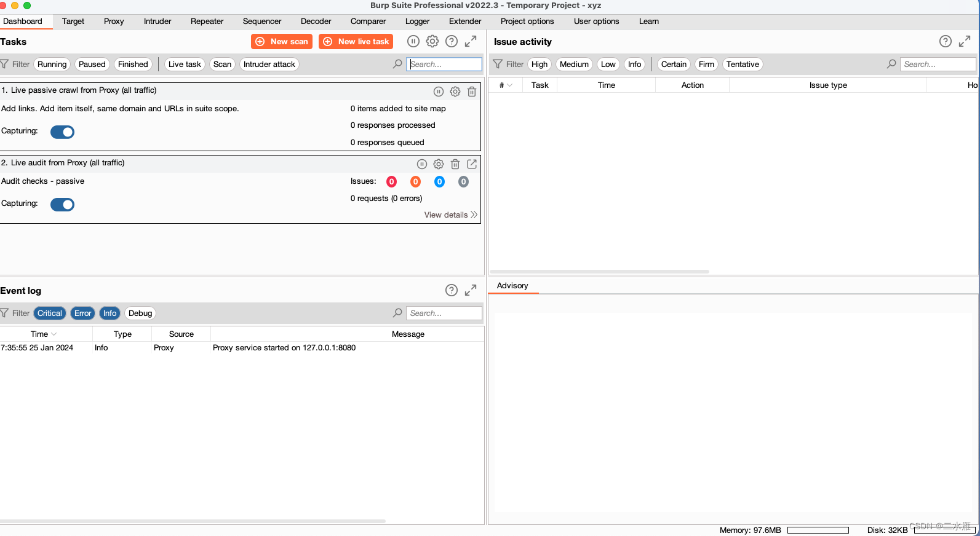Pause all tasks in the Tasks header
The height and width of the screenshot is (536, 980).
pyautogui.click(x=413, y=41)
